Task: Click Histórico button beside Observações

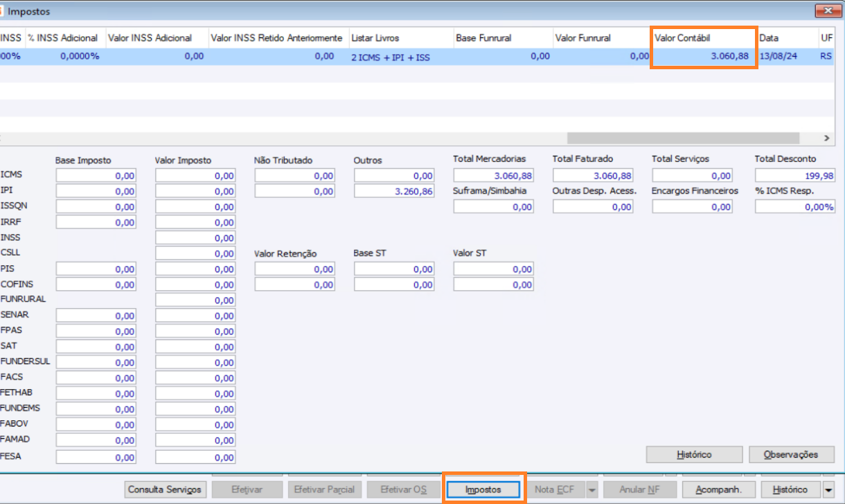Action: (x=694, y=455)
